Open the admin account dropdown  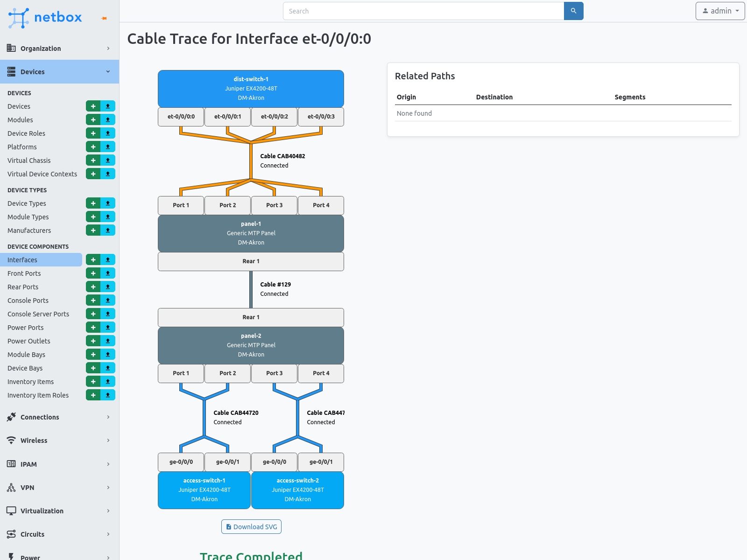click(720, 11)
